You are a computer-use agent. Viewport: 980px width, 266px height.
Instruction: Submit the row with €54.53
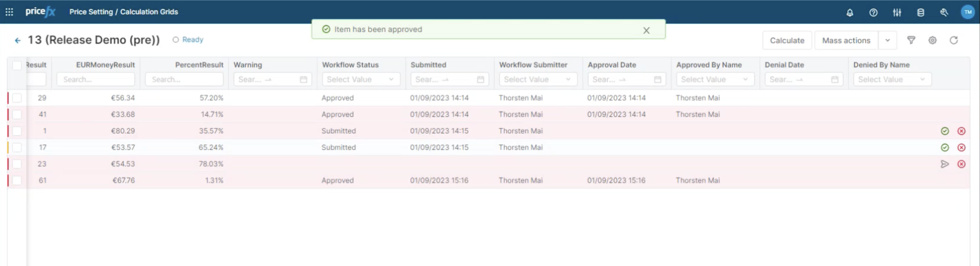coord(944,164)
